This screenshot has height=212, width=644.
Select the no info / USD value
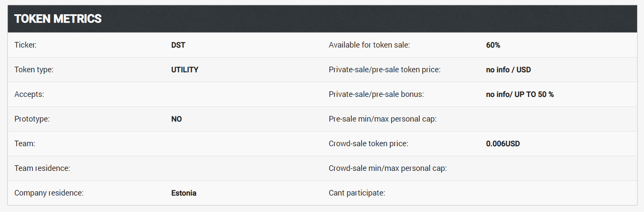[508, 70]
